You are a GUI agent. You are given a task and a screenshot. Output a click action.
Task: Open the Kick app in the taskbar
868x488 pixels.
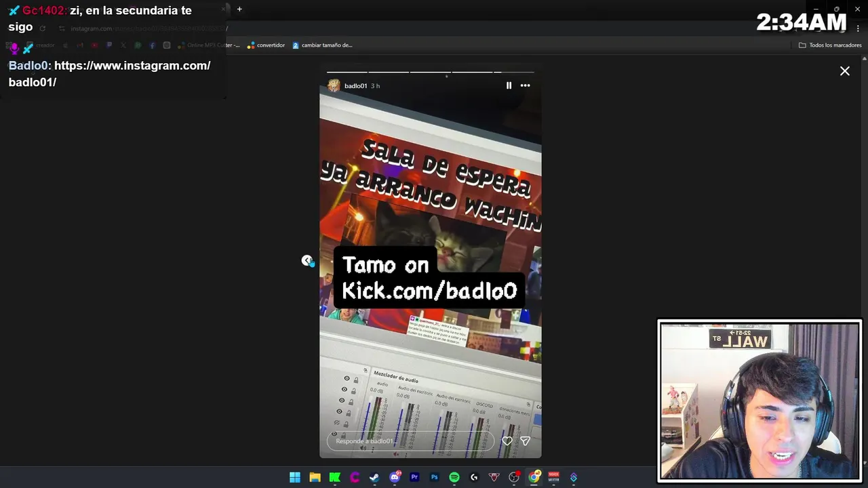(x=335, y=477)
